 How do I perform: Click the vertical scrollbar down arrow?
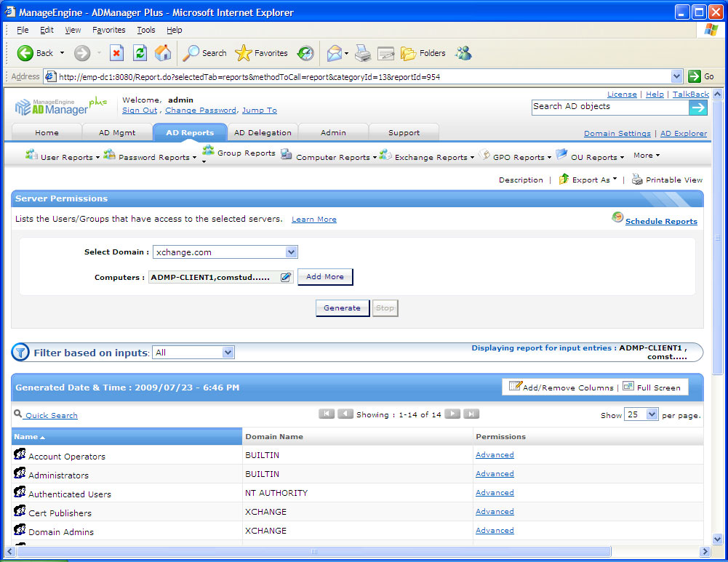717,539
